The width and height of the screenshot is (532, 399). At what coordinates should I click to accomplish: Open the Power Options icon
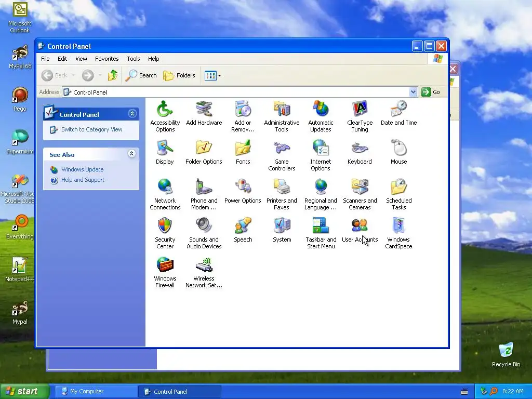(243, 191)
